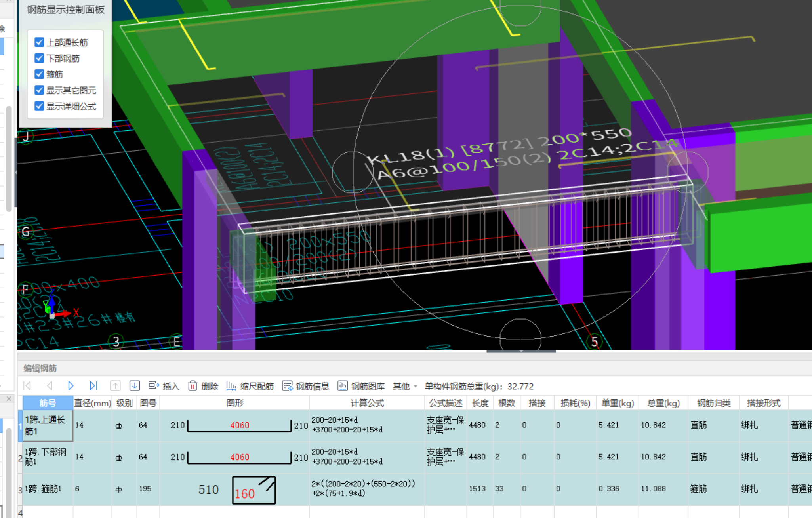Image resolution: width=812 pixels, height=518 pixels.
Task: Click the 级别 column header
Action: 124,403
